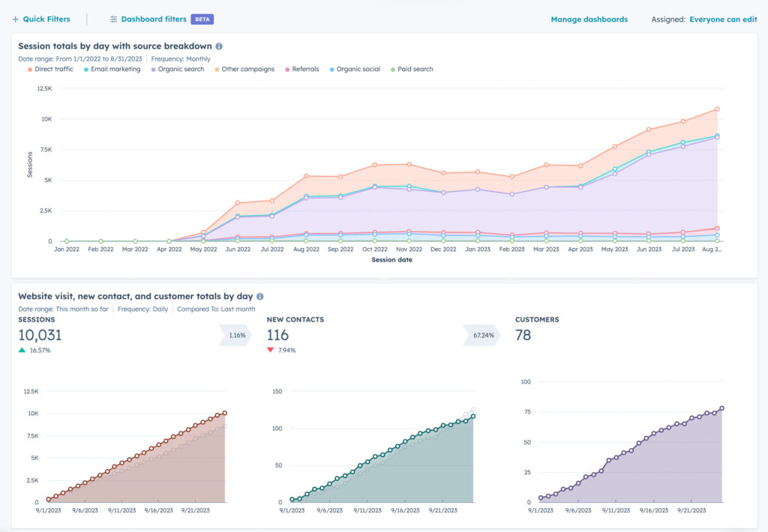The image size is (768, 532).
Task: Toggle Email marketing series in legend
Action: [115, 69]
